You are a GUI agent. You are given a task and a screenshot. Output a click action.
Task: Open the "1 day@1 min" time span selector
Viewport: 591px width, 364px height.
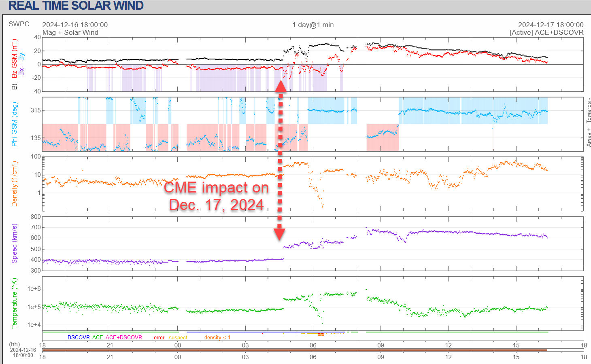[313, 25]
